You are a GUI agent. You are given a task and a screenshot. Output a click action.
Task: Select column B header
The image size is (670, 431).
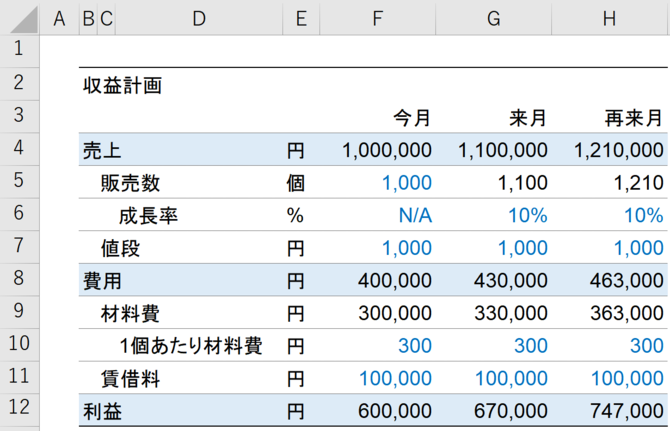coord(88,18)
